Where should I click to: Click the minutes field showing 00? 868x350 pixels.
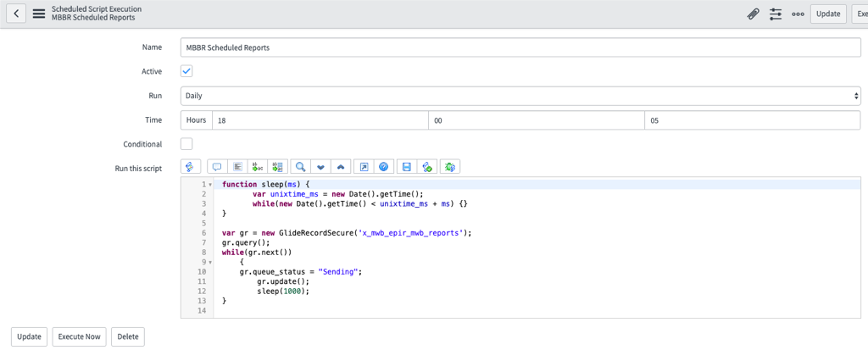coord(537,120)
